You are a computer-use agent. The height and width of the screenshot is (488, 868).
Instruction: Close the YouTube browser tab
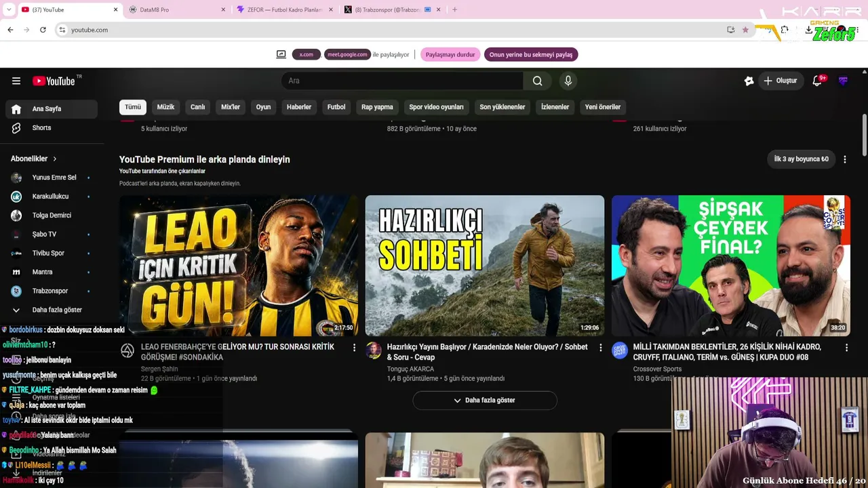115,9
